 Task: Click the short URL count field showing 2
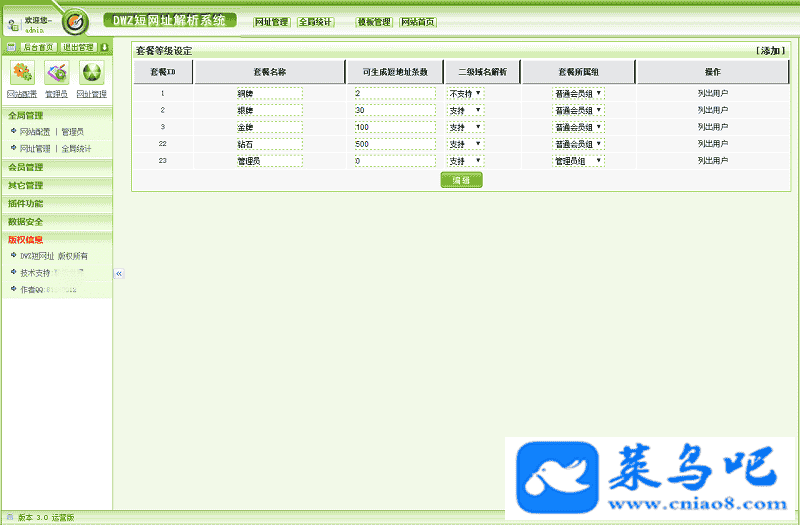[395, 93]
